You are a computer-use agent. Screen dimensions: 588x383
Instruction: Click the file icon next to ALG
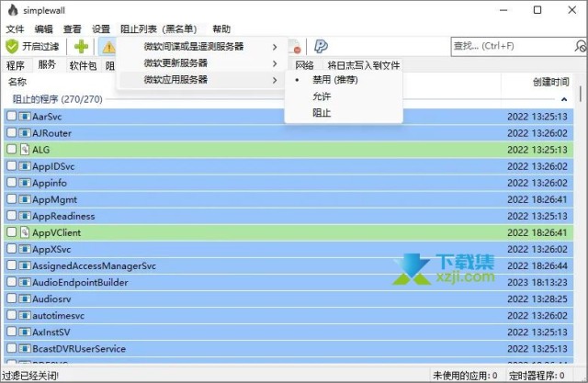coord(25,150)
